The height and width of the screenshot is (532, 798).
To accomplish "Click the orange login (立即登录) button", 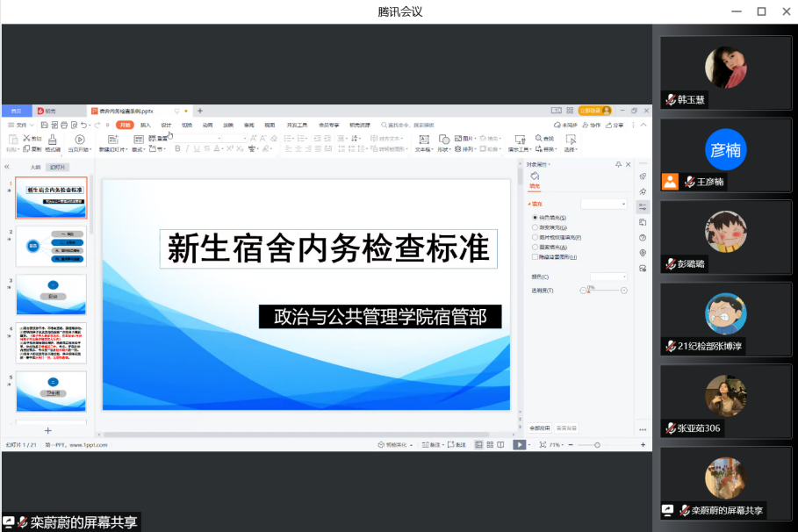I will (589, 111).
